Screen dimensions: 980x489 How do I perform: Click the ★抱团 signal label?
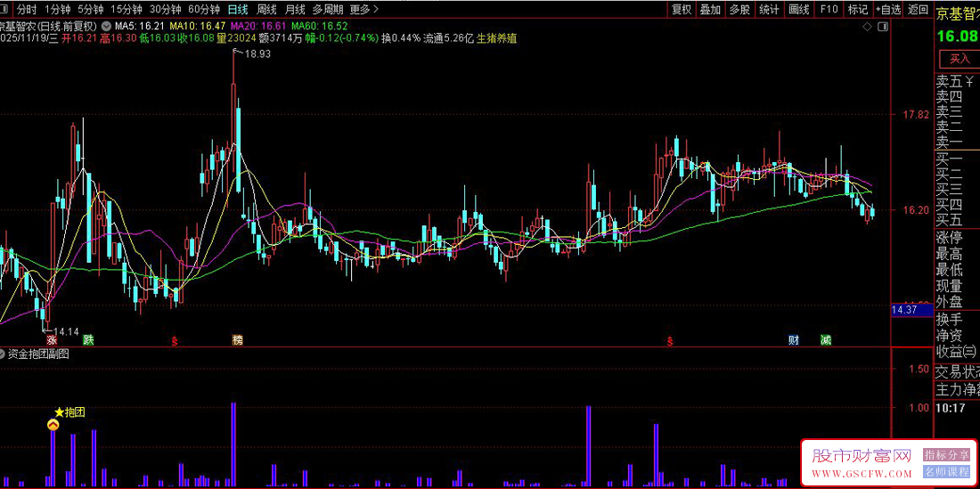[69, 412]
